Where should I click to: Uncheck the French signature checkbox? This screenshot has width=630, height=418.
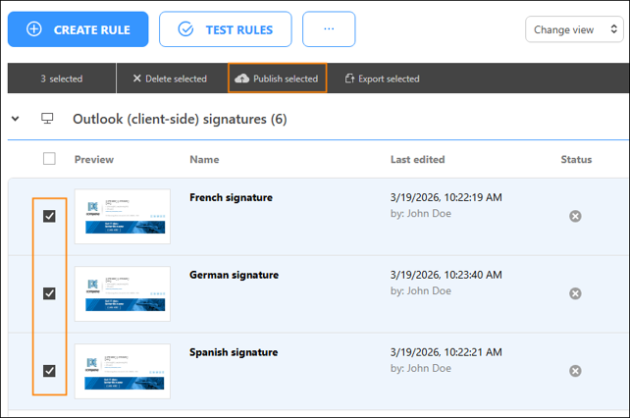tap(49, 216)
